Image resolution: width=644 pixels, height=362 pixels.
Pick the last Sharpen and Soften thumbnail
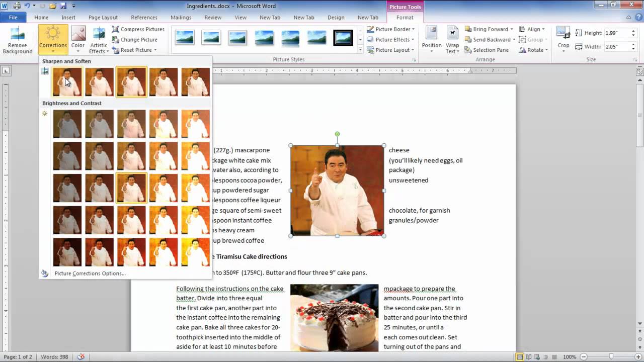tap(195, 82)
